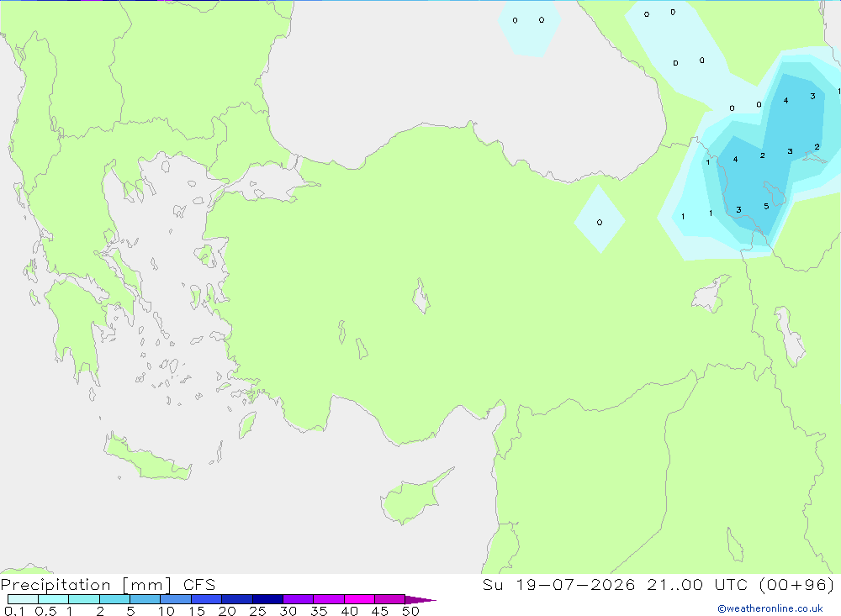Click the 2–5 mm sky blue legend swatch
Screen dimensions: 841x616
pos(114,599)
